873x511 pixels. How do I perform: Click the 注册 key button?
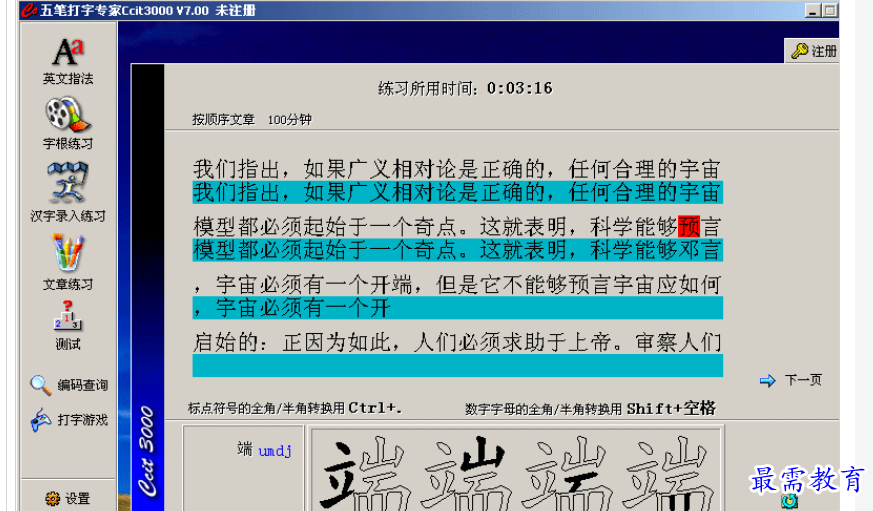pyautogui.click(x=813, y=51)
